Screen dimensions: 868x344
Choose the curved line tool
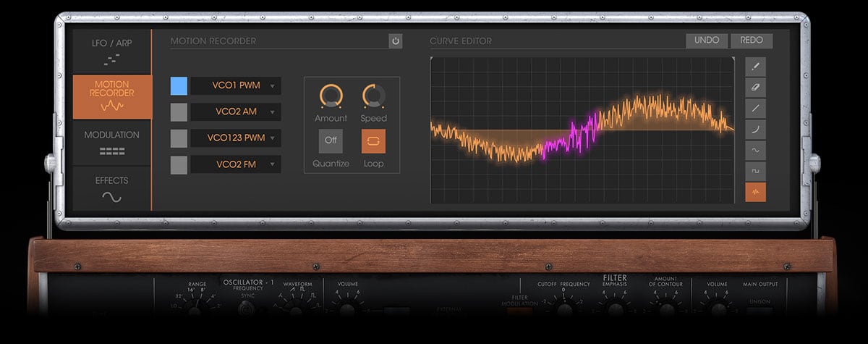click(756, 130)
